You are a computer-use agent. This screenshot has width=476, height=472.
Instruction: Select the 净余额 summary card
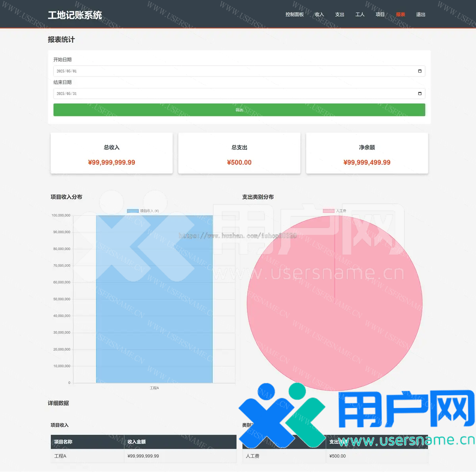click(x=367, y=153)
